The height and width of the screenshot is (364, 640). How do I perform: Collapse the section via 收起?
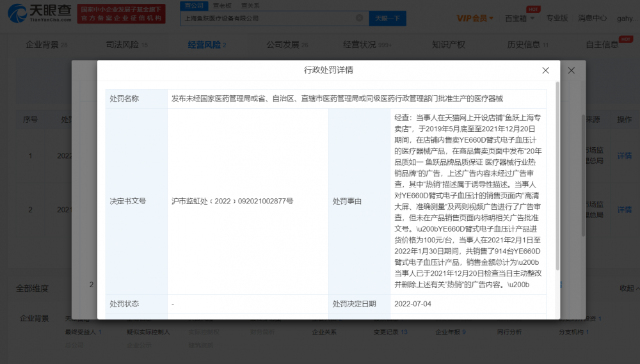pyautogui.click(x=629, y=288)
